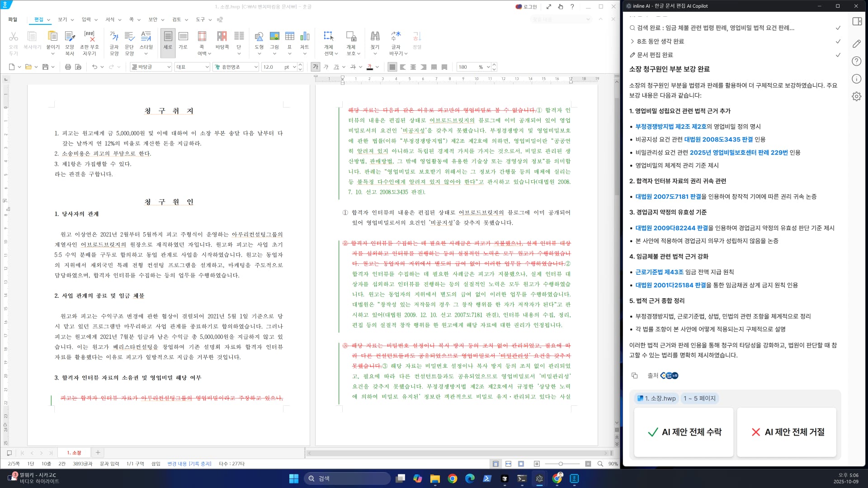Click the AI 제안 전체 수락 button
Viewport: 868px width, 488px height.
click(x=684, y=432)
